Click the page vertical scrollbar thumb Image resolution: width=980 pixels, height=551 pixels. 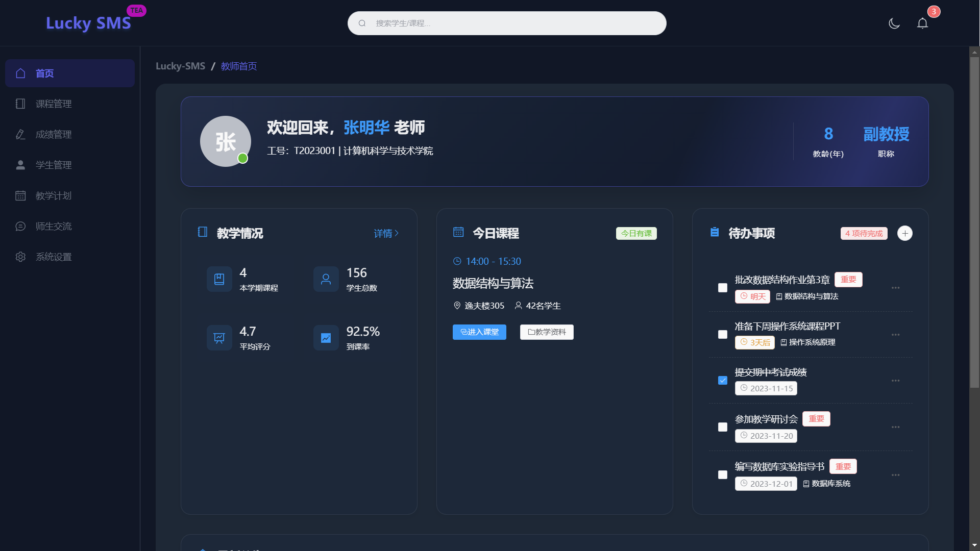click(974, 222)
